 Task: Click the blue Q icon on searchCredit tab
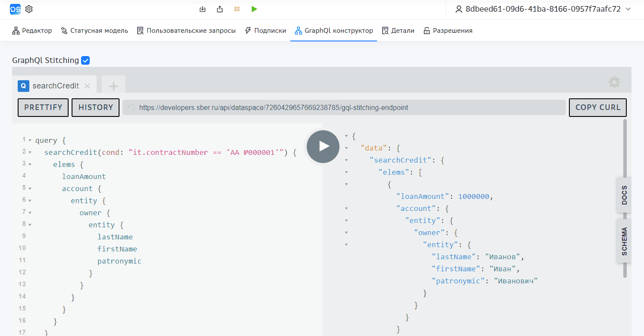pos(23,86)
